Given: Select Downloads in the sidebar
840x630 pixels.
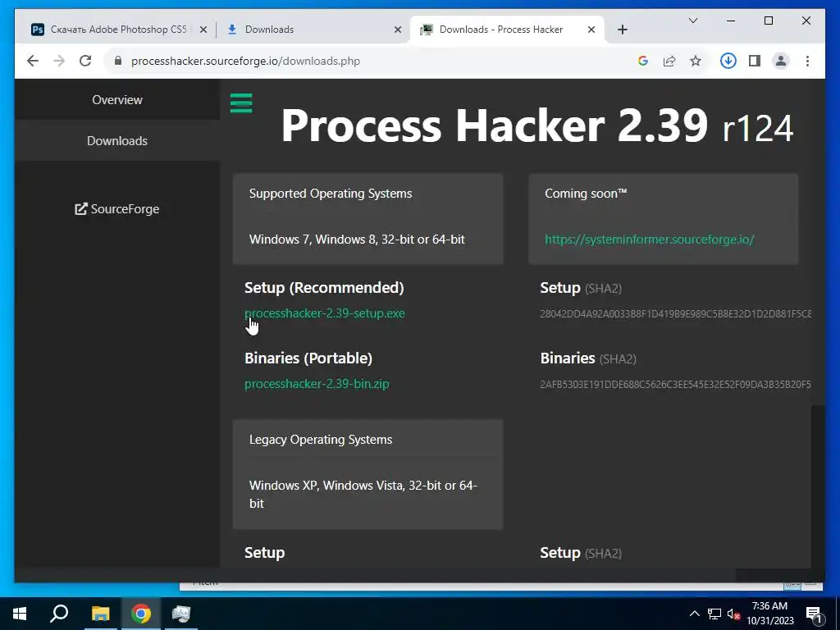Looking at the screenshot, I should point(117,141).
